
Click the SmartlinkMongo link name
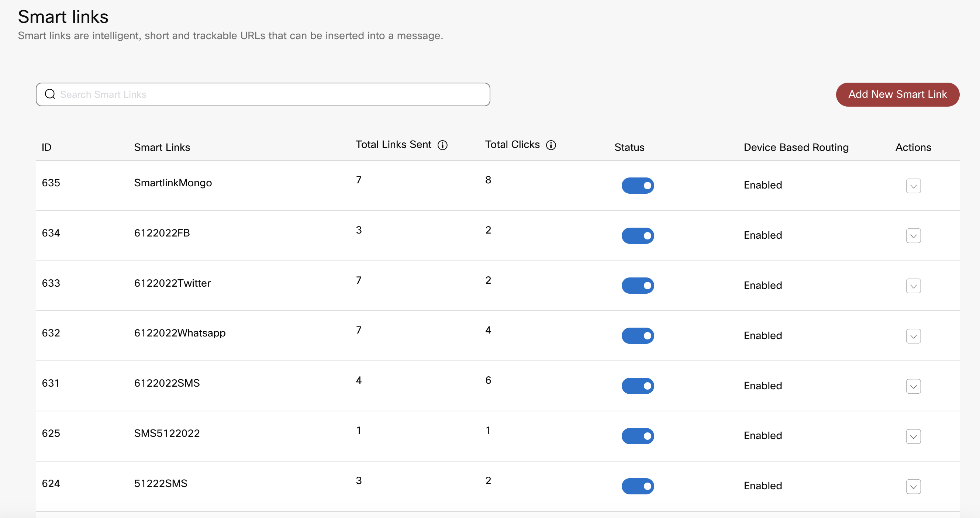point(173,183)
